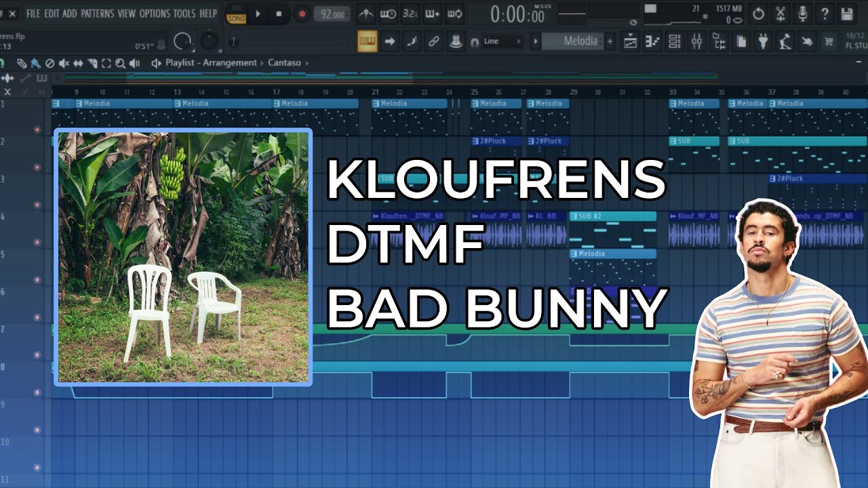
Task: Select the playlist Slice tool
Action: (x=92, y=63)
